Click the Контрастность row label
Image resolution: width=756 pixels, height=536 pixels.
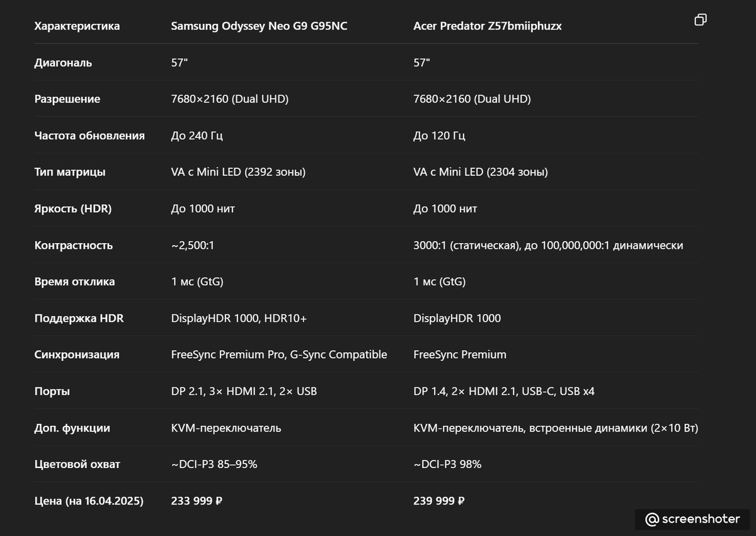pos(74,245)
